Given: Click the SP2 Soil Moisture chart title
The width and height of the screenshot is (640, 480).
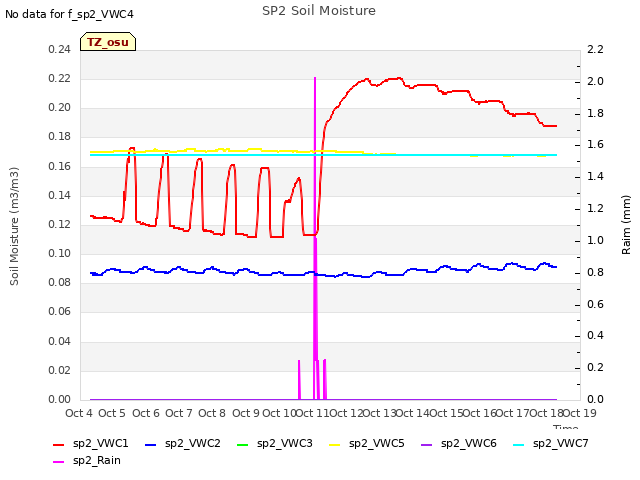Looking at the screenshot, I should point(319,11).
